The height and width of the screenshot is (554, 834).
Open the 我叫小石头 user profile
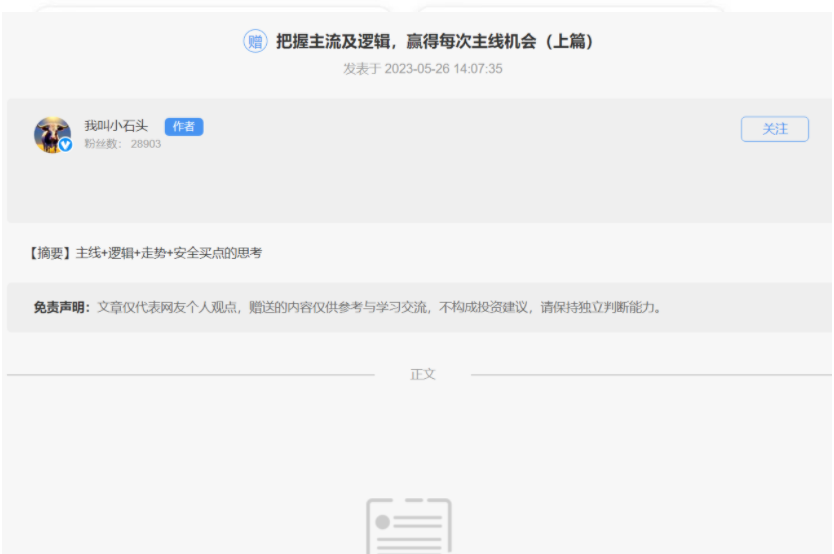pos(115,126)
